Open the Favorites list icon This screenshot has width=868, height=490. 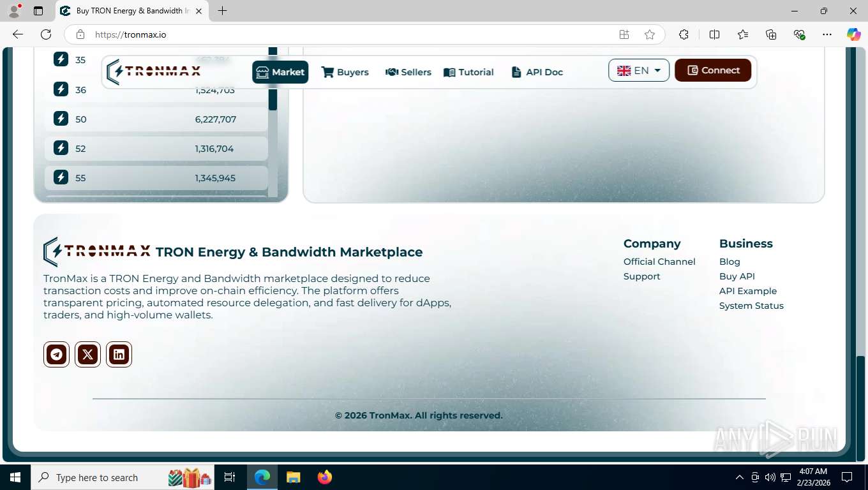[743, 34]
